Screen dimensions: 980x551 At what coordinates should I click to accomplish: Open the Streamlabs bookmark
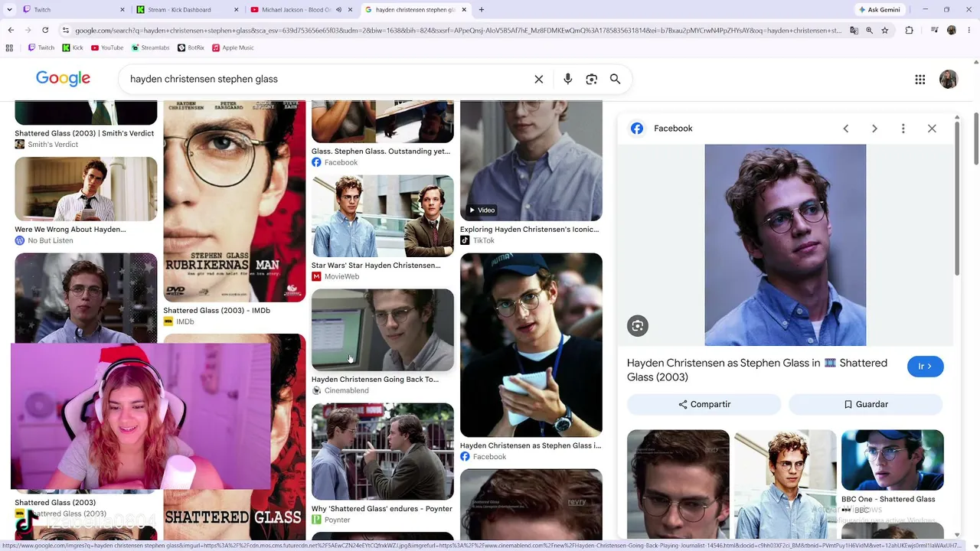click(150, 47)
